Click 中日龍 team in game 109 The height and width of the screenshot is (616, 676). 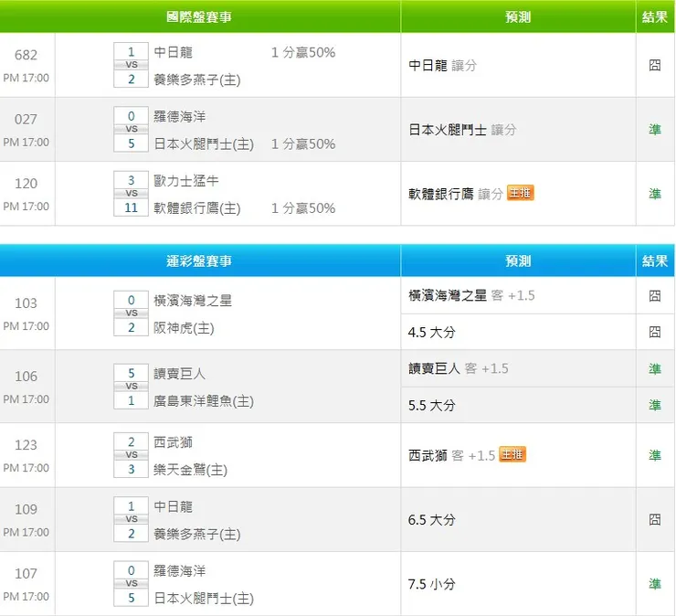click(x=173, y=506)
